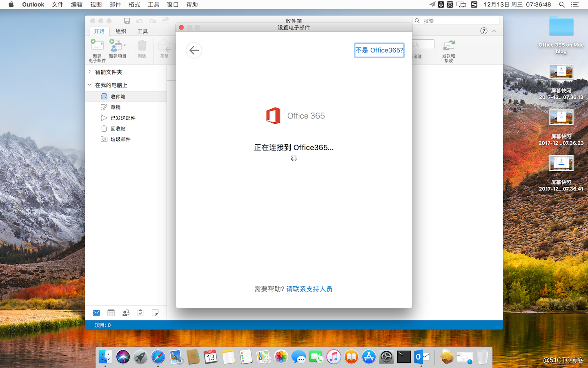Select the 回收站 trash folder

pos(126,128)
